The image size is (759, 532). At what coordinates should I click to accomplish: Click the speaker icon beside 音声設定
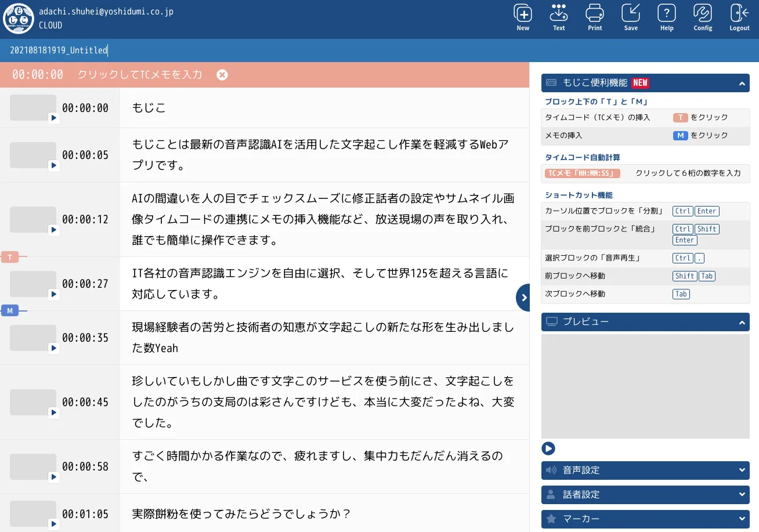551,470
